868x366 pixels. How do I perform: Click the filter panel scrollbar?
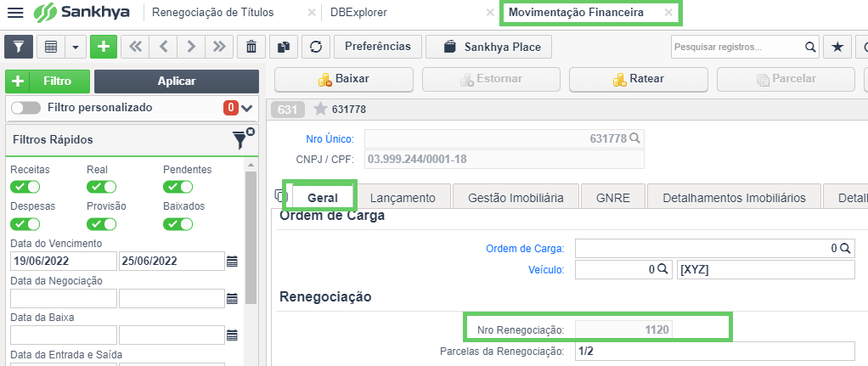point(251,238)
